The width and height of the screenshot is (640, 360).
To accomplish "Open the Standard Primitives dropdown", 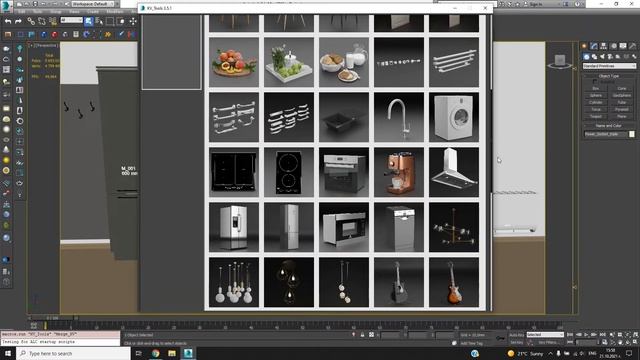I will 609,66.
